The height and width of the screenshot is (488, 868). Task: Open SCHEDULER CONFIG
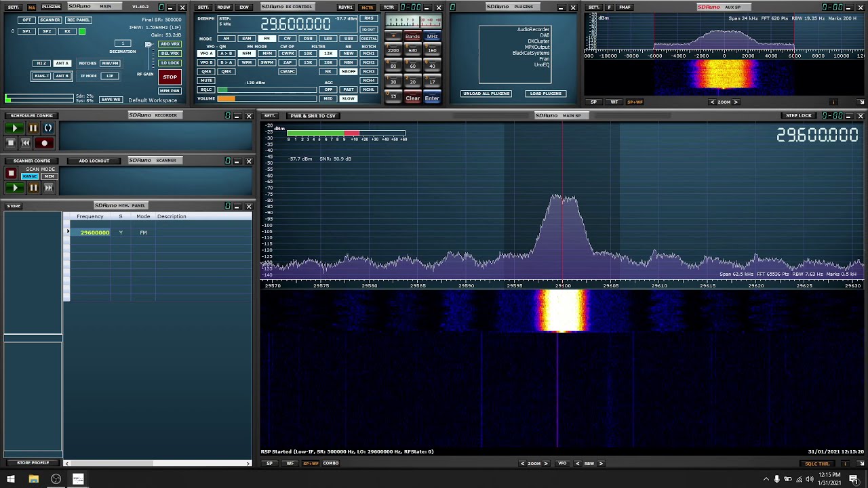click(x=31, y=116)
